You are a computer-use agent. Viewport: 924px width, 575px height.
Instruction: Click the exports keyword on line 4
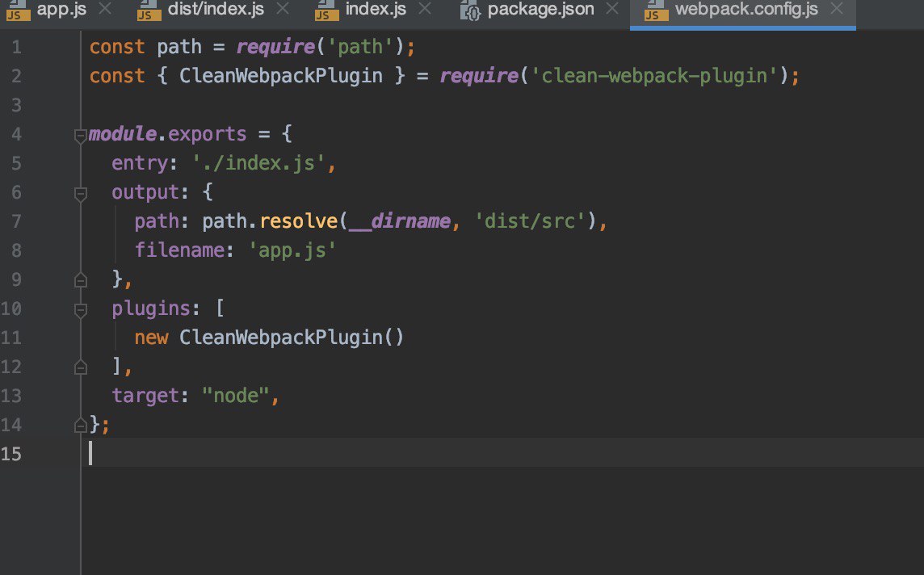207,134
